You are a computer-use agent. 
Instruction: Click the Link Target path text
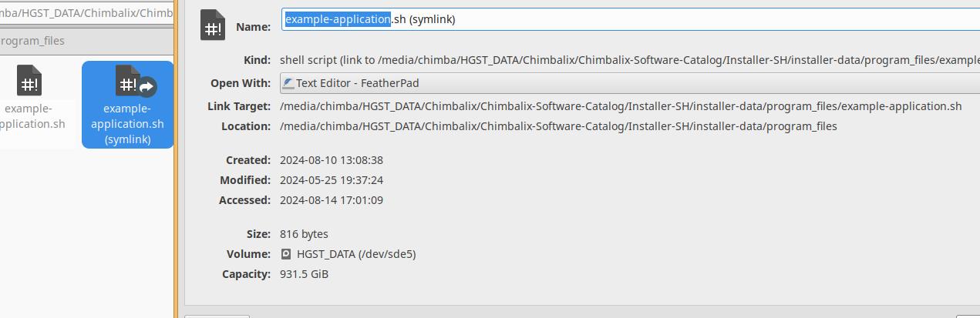pyautogui.click(x=621, y=106)
